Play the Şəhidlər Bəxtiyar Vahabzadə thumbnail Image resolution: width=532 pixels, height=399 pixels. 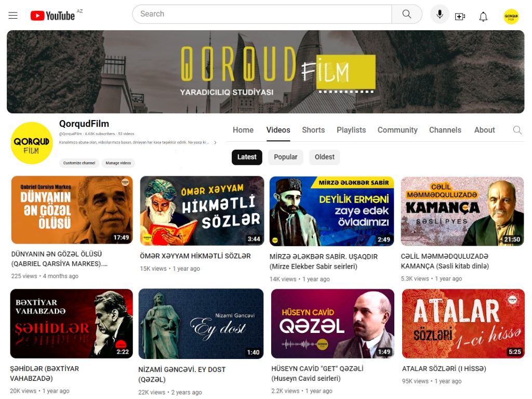coord(71,324)
